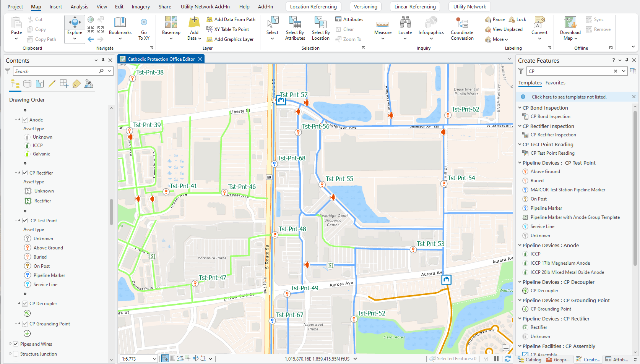The image size is (640, 364).
Task: Click the Add Data button icon
Action: pyautogui.click(x=194, y=22)
